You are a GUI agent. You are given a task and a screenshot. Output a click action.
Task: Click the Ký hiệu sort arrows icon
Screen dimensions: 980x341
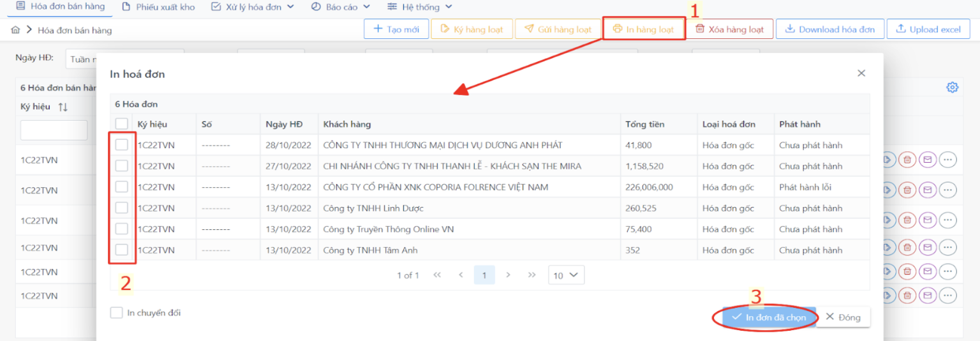coord(63,107)
